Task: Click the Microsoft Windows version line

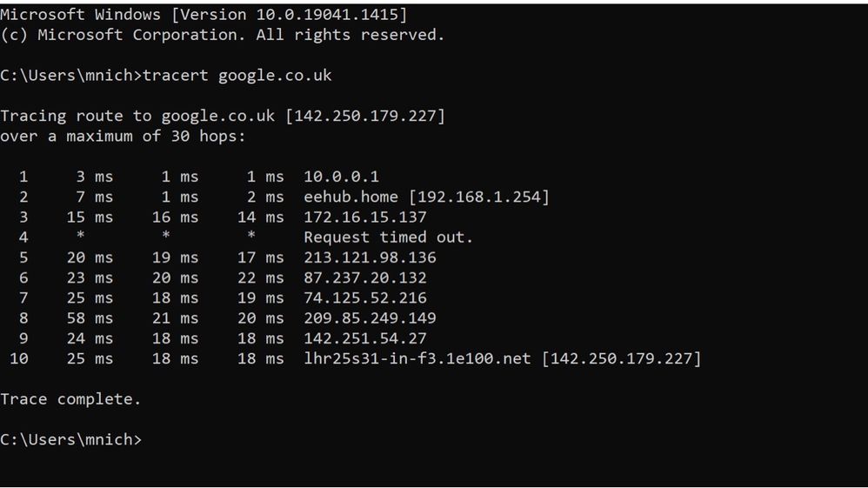Action: coord(204,15)
